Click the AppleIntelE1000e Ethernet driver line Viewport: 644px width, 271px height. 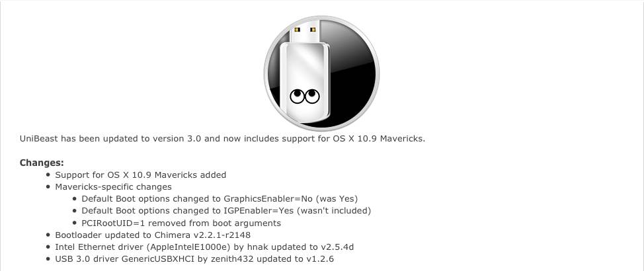[x=204, y=248]
